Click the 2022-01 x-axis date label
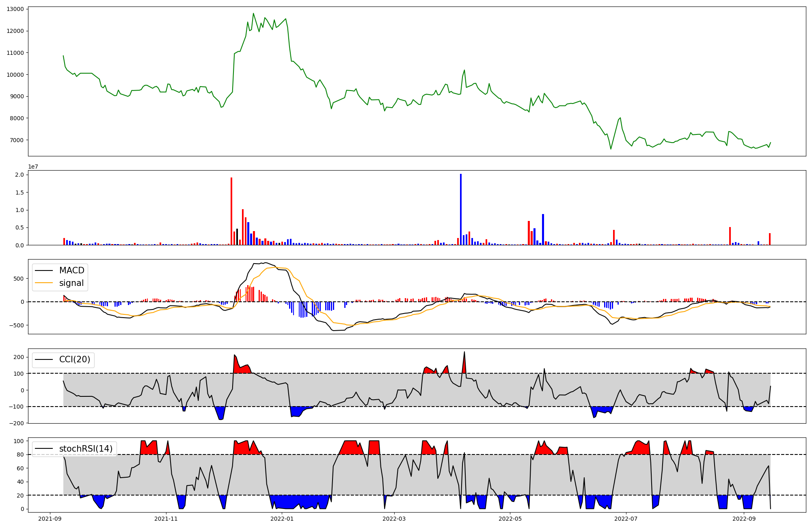Screen dimensions: 812x528 pyautogui.click(x=282, y=519)
